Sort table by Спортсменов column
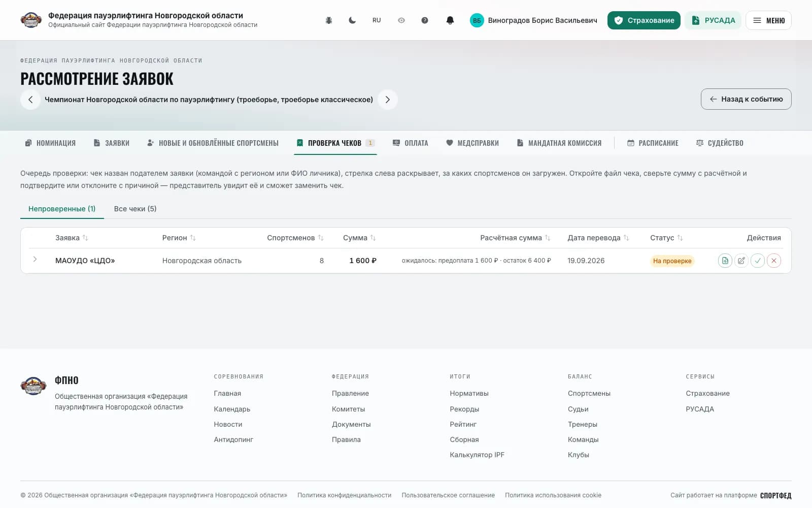 (295, 238)
